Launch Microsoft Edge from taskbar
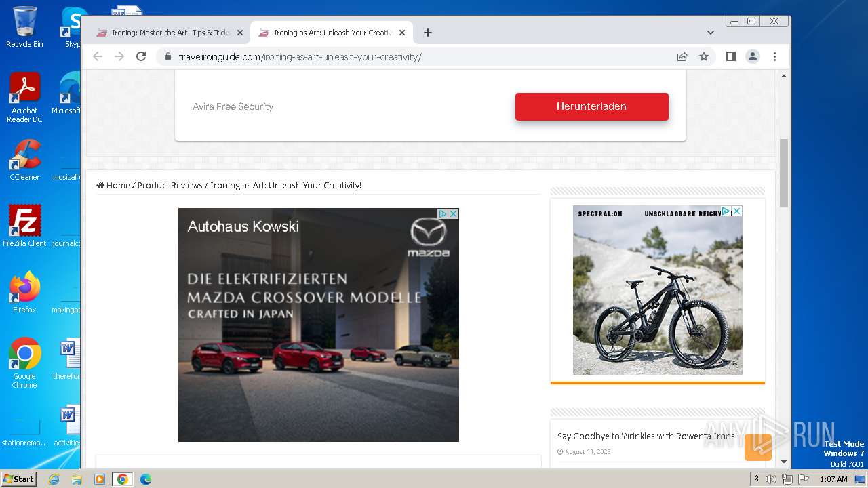868x488 pixels. pos(146,479)
